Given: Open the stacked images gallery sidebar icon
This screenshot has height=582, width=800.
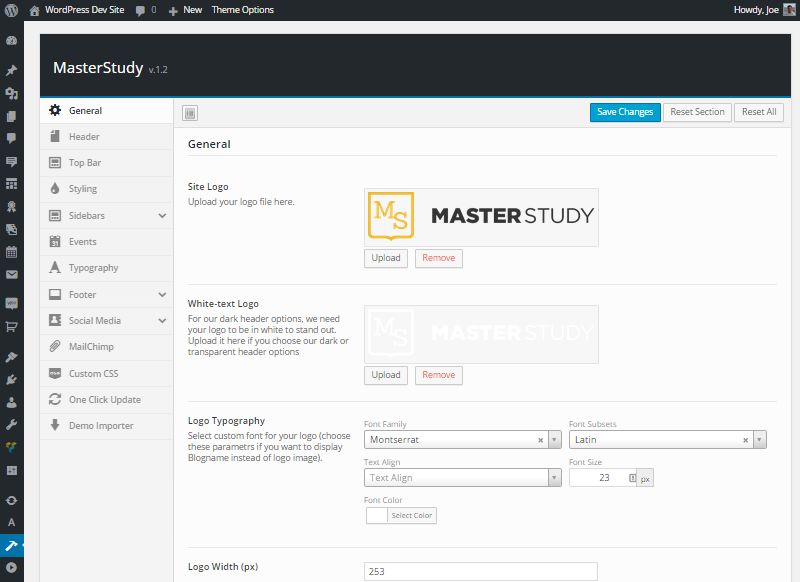Looking at the screenshot, I should point(11,229).
